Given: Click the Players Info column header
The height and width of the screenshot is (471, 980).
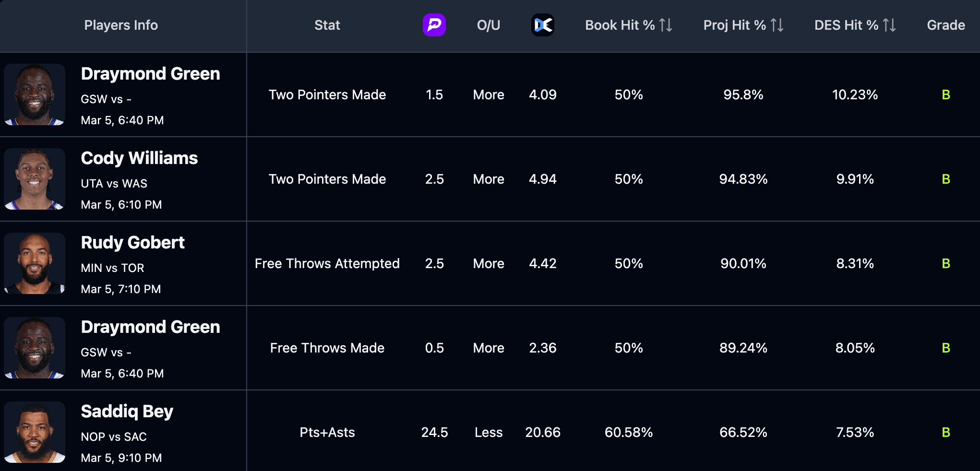Looking at the screenshot, I should [x=121, y=25].
